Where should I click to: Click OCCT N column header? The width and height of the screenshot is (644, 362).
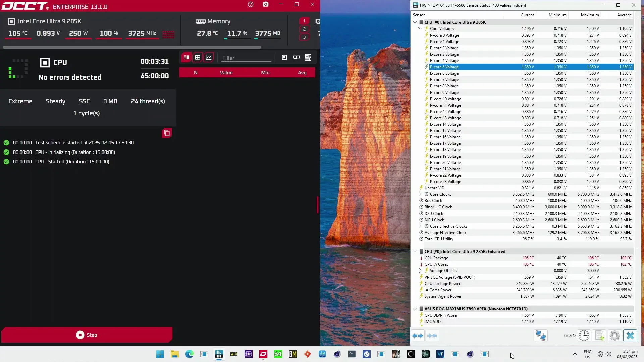[x=196, y=73]
